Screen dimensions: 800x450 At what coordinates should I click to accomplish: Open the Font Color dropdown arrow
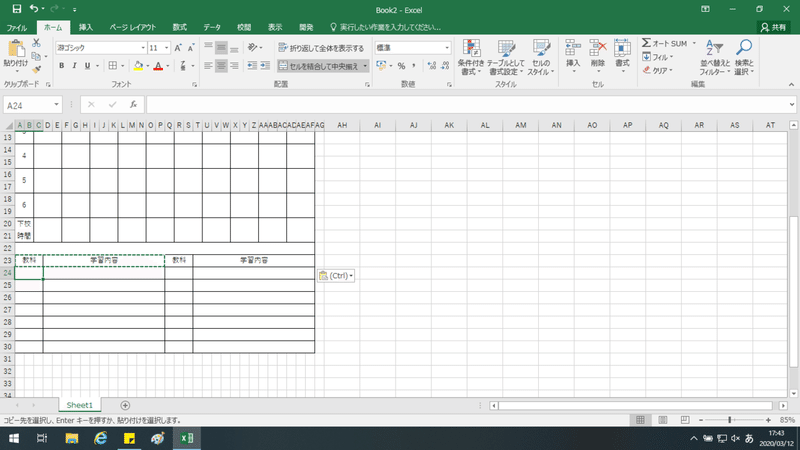click(x=168, y=66)
